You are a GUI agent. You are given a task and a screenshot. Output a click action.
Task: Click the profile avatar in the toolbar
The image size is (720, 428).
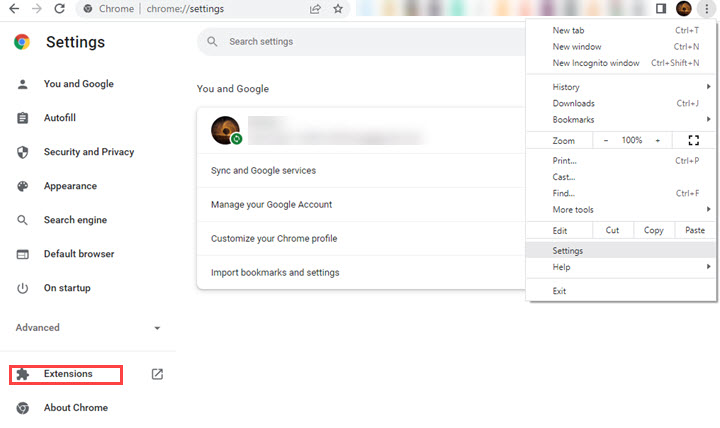tap(684, 8)
